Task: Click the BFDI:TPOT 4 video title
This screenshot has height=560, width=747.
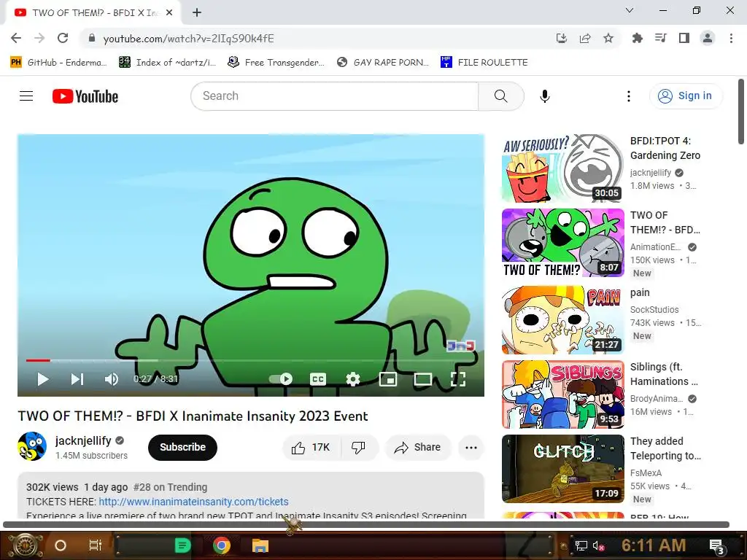Action: click(665, 148)
